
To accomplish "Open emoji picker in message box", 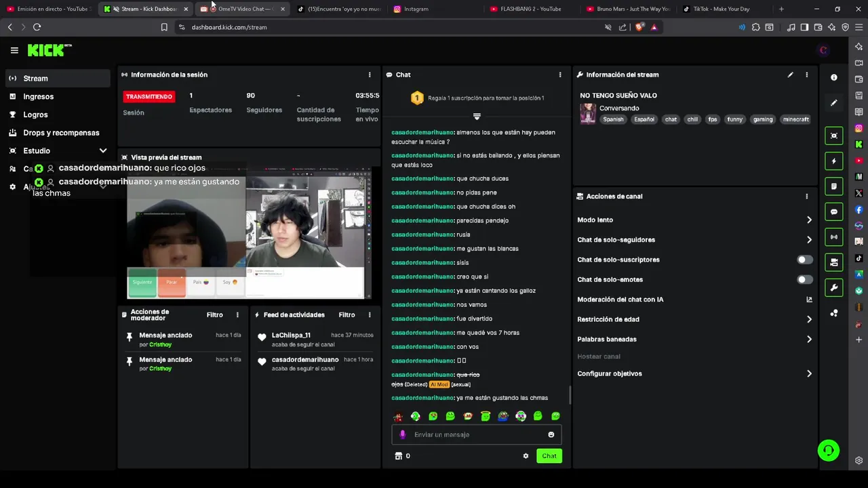I will coord(551,434).
